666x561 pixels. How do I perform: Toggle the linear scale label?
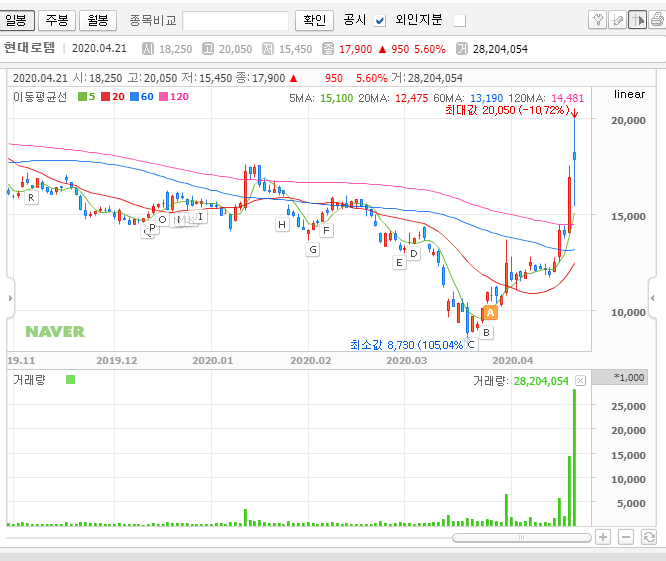tap(629, 94)
